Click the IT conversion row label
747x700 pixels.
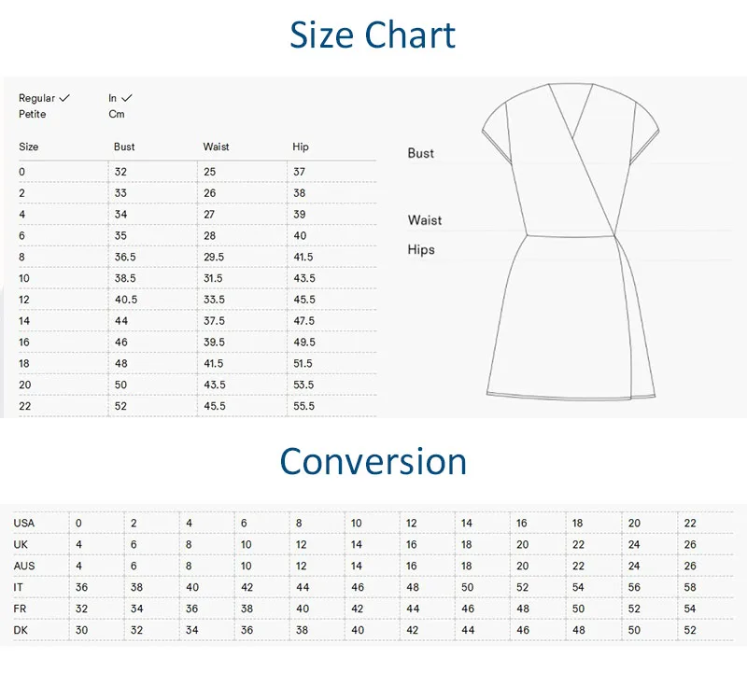(19, 587)
